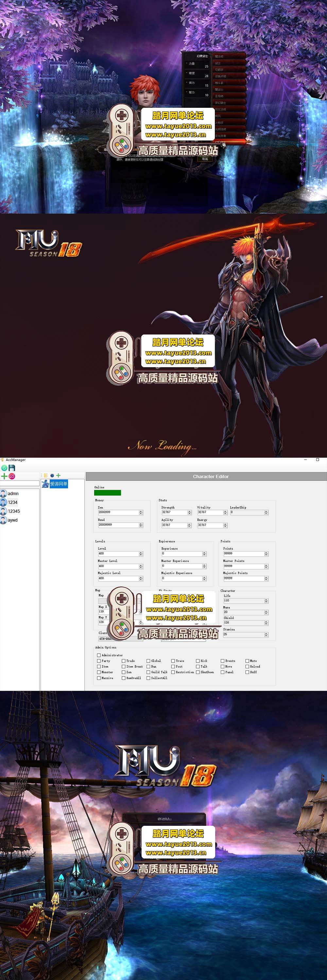Toggle the Mute checkbox

[x=247, y=661]
